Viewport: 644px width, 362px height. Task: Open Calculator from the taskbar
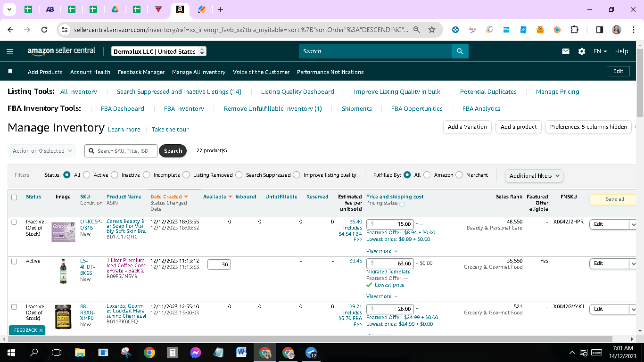(x=173, y=352)
